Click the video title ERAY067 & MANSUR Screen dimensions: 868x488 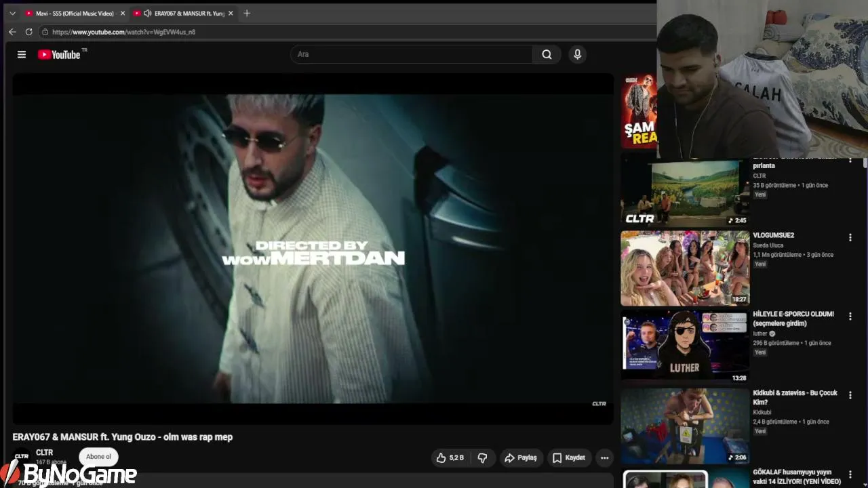coord(123,437)
